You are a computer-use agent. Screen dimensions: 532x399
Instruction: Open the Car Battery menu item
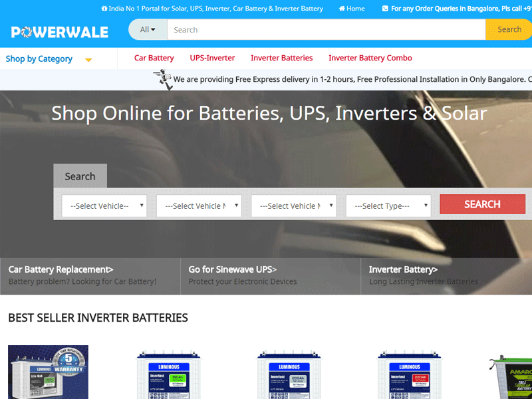coord(154,58)
